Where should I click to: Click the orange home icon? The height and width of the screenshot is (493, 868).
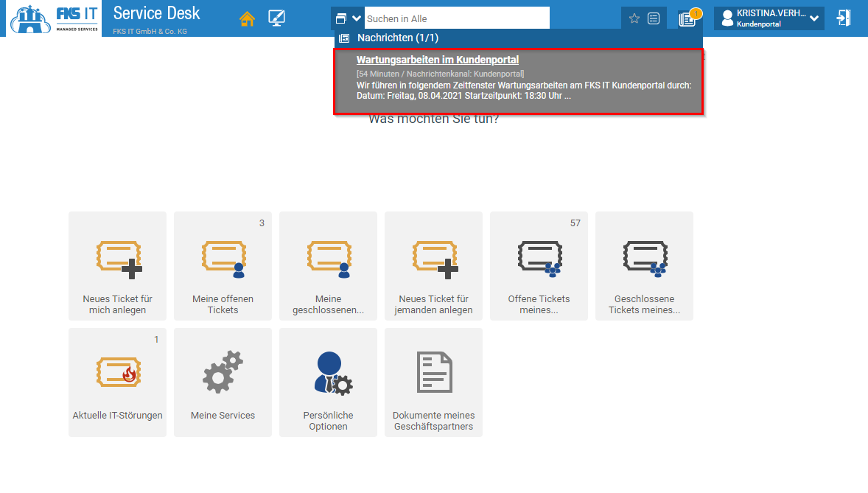tap(247, 19)
